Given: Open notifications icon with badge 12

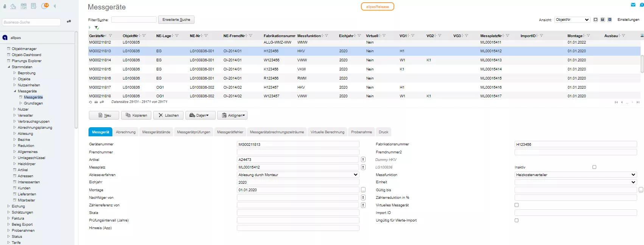Looking at the screenshot, I should 45,6.
